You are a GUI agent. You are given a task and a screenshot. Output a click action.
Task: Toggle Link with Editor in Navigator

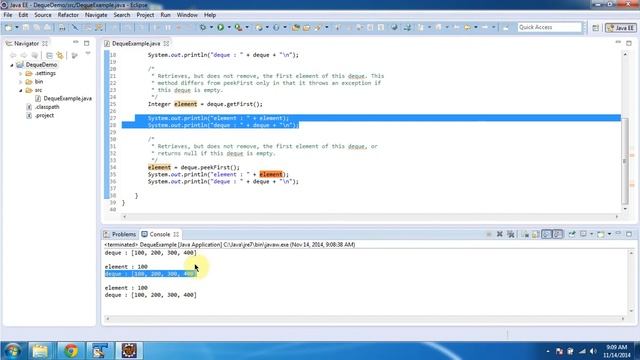click(x=60, y=55)
